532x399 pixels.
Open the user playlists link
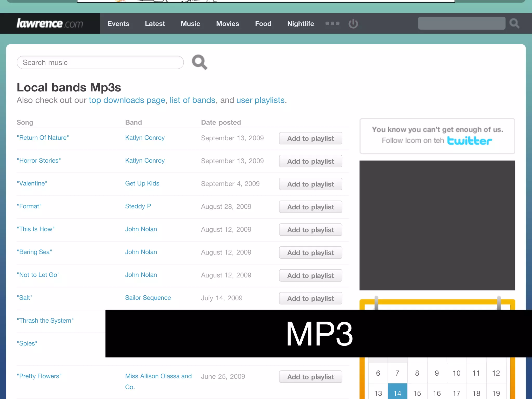pos(260,100)
